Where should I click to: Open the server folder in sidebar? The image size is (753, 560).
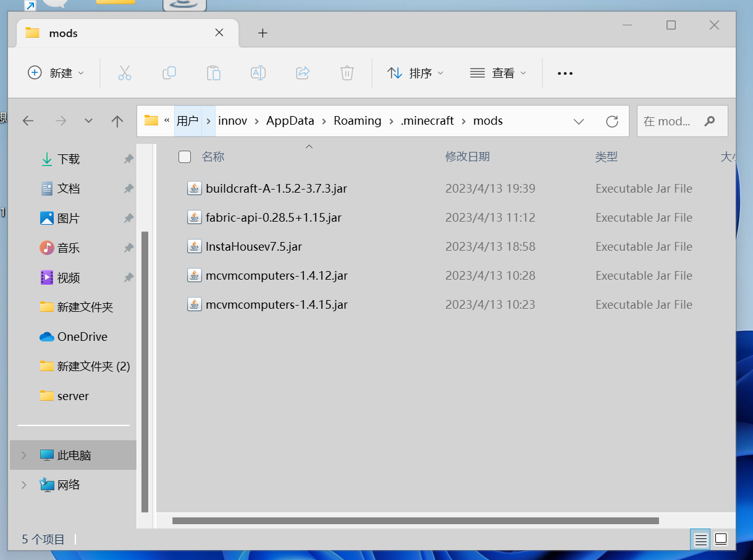(x=64, y=396)
